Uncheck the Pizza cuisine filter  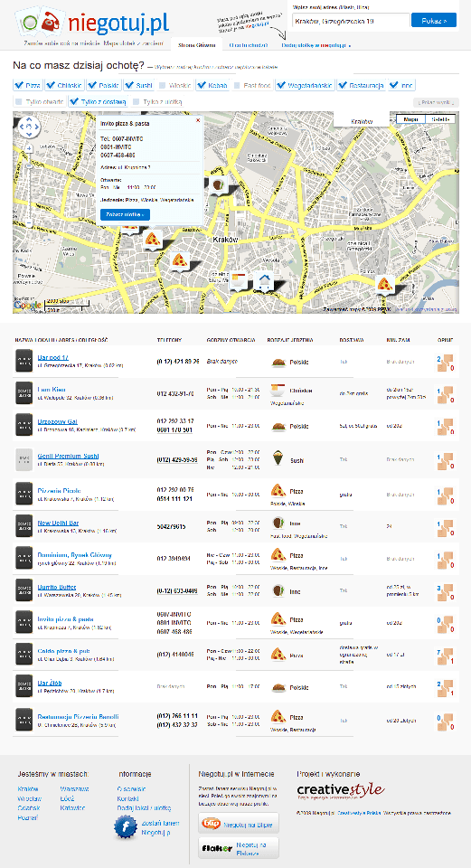(28, 85)
